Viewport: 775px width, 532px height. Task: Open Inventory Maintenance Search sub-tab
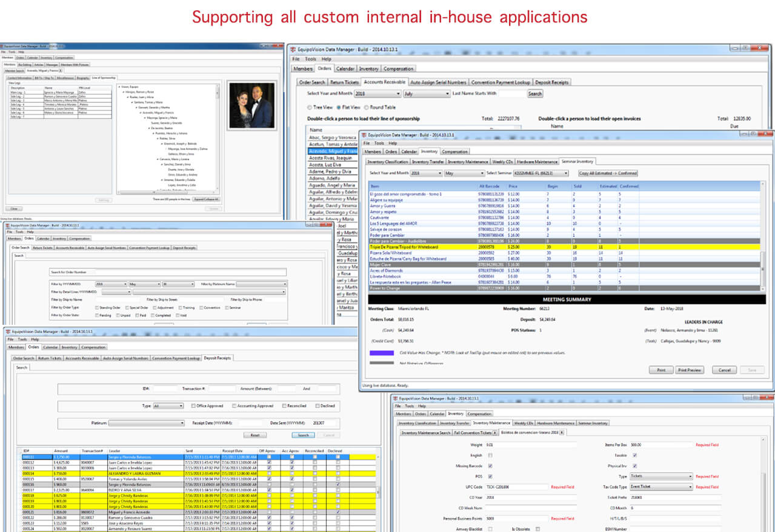click(425, 433)
